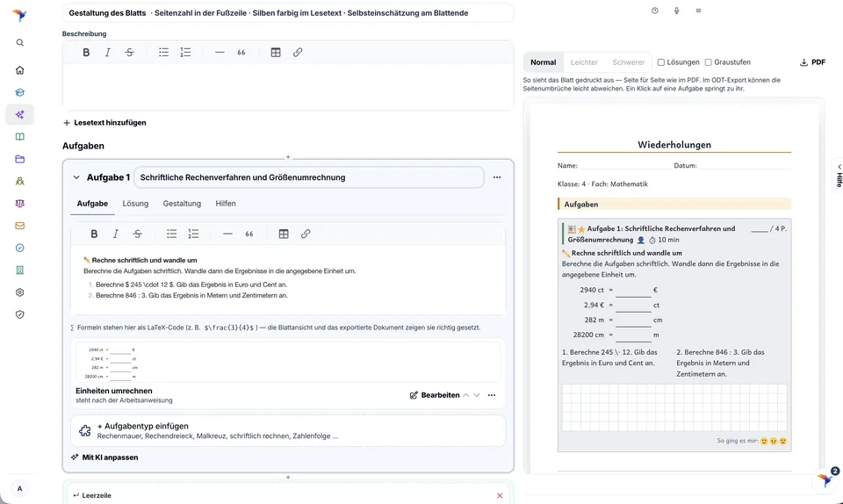Select the Normal difficulty option
Screen dimensions: 843x504
(x=543, y=62)
